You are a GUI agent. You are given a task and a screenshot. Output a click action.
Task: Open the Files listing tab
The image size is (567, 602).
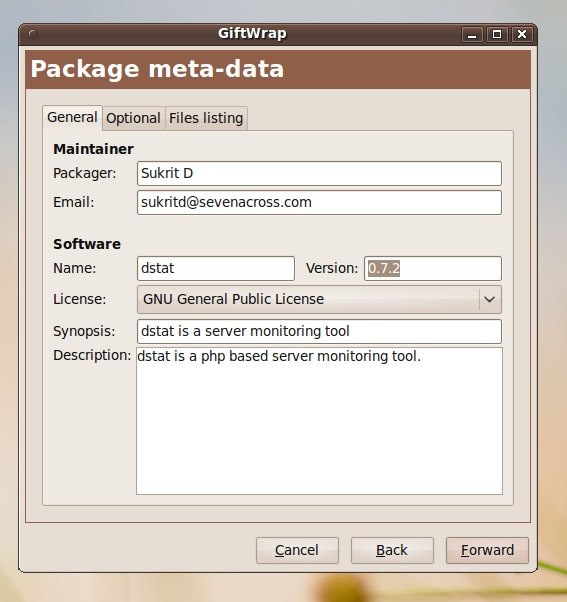(x=206, y=118)
